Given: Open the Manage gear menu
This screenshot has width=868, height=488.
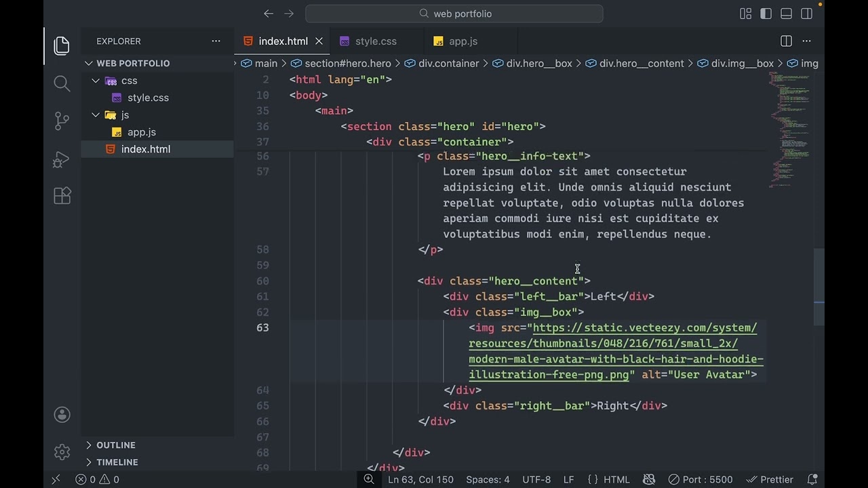Looking at the screenshot, I should coord(62,452).
